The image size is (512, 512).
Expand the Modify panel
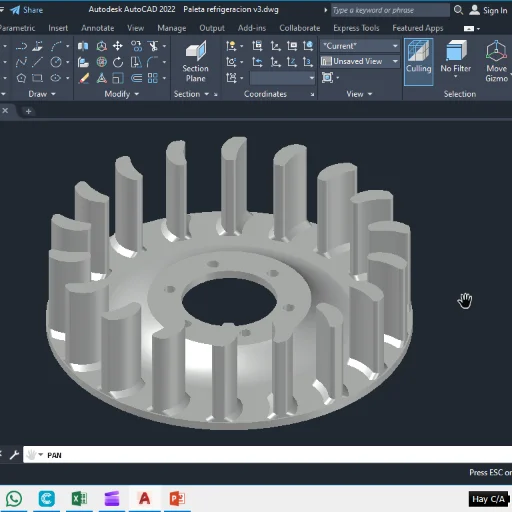click(x=121, y=94)
